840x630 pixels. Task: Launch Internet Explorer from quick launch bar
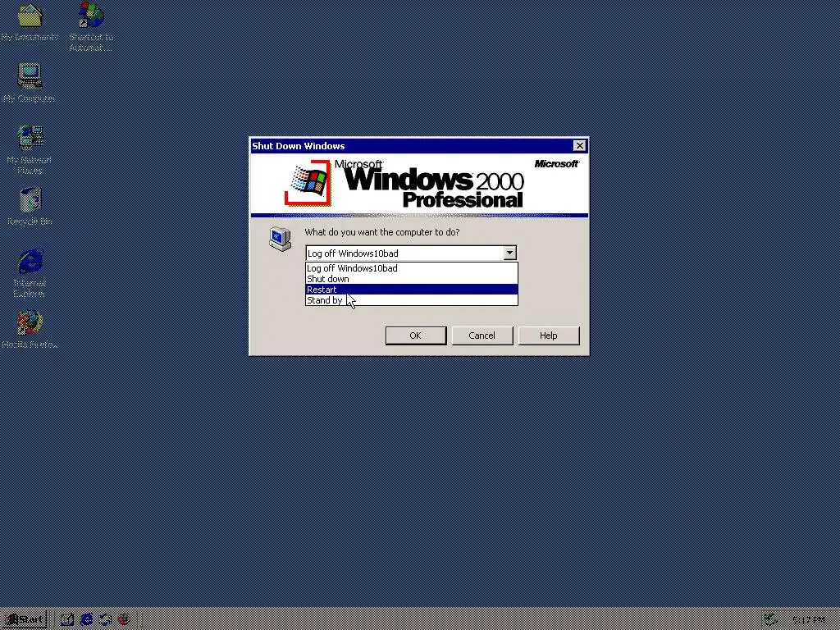(x=86, y=619)
